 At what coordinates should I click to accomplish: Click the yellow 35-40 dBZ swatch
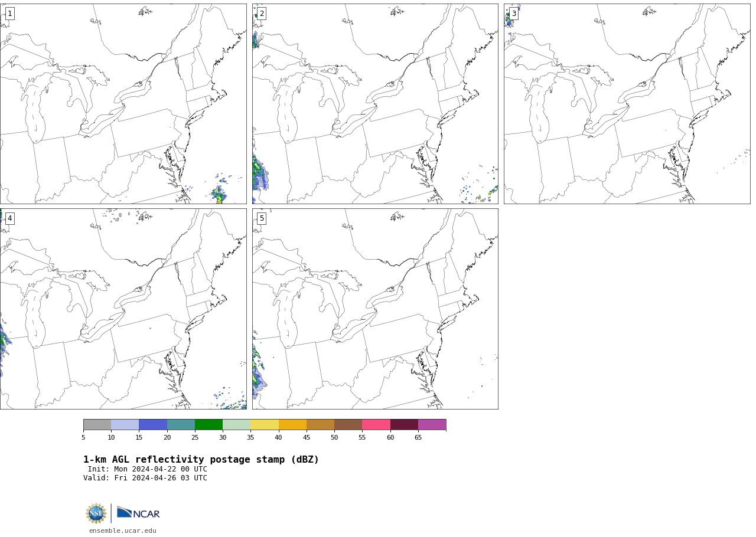265,425
